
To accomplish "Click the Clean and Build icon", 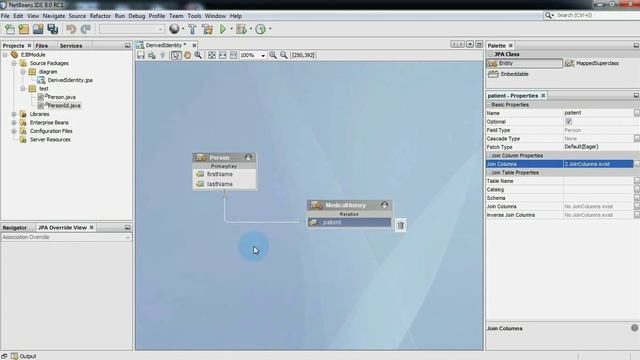I will (x=207, y=29).
